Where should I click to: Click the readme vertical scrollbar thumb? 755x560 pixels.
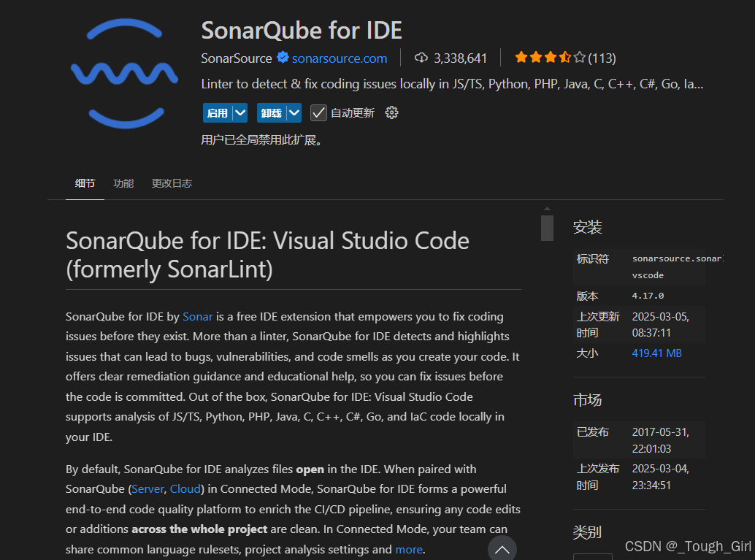tap(547, 228)
